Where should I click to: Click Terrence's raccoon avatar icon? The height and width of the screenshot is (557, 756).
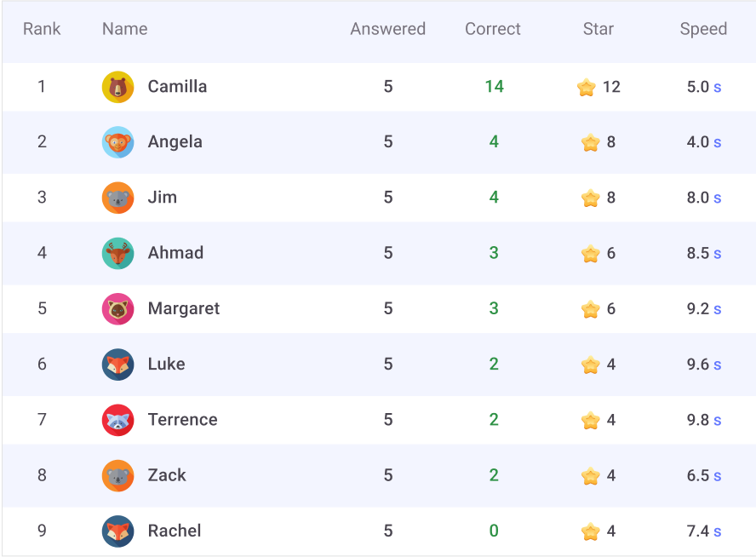click(x=117, y=420)
